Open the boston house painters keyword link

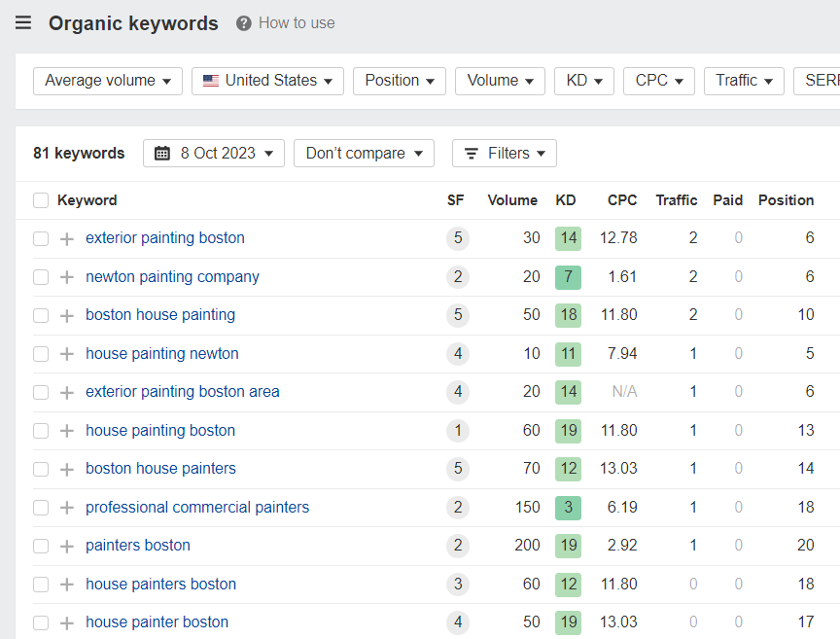160,469
